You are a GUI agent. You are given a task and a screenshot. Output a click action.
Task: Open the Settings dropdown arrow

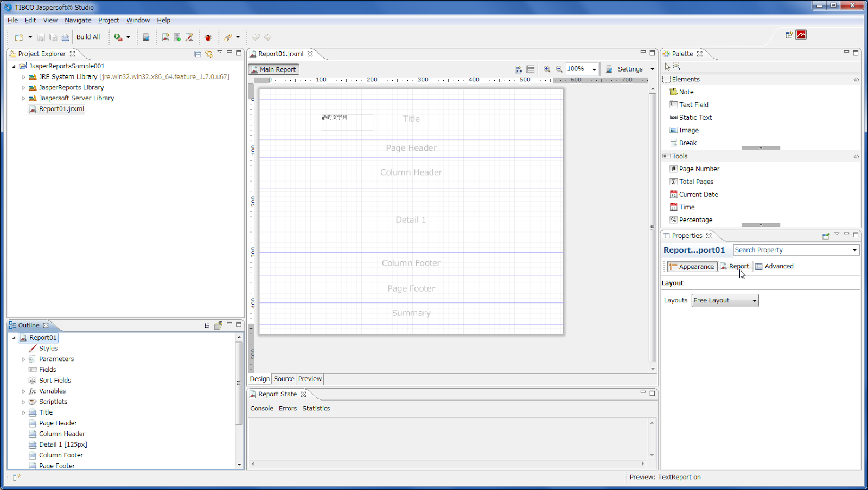(652, 69)
